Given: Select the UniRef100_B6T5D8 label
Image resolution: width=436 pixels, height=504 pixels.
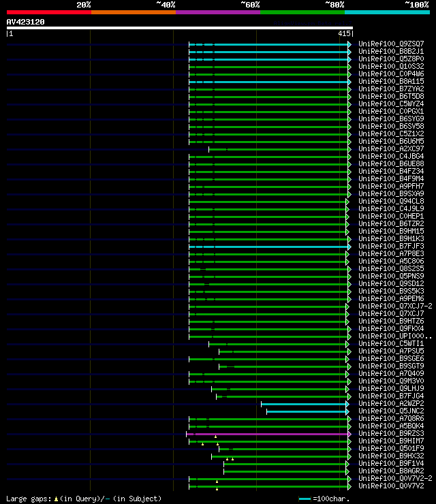Looking at the screenshot, I should click(x=391, y=97).
